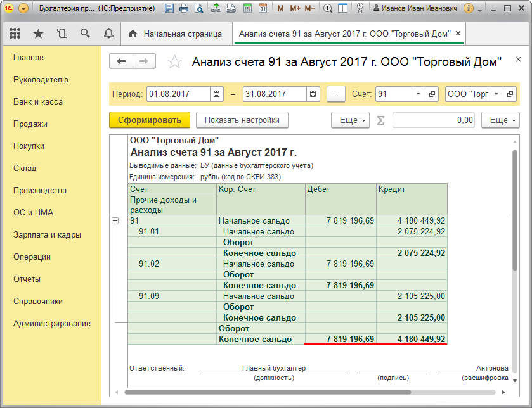
Task: Open Отчеты section
Action: (x=27, y=279)
